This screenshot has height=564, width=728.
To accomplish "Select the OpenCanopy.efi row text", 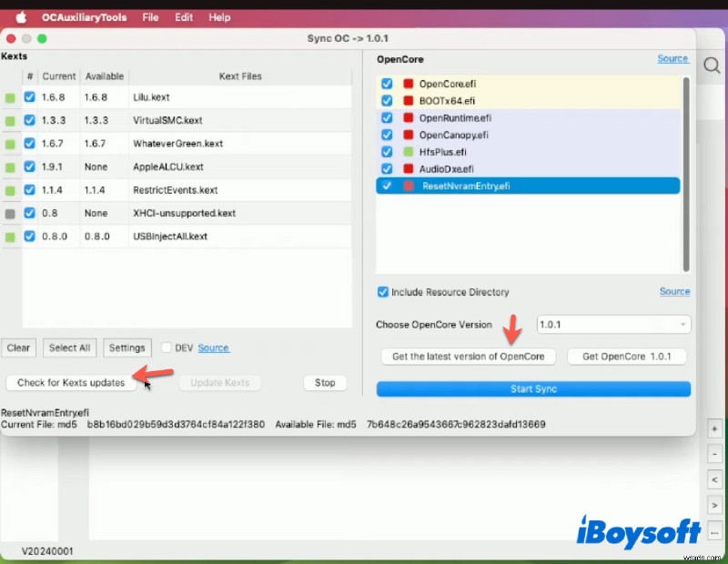I will click(x=453, y=135).
